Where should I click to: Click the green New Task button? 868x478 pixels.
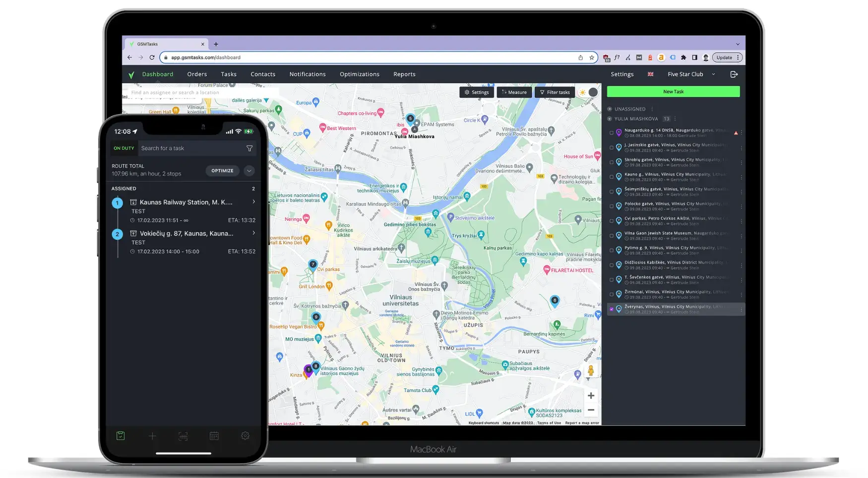(x=673, y=92)
